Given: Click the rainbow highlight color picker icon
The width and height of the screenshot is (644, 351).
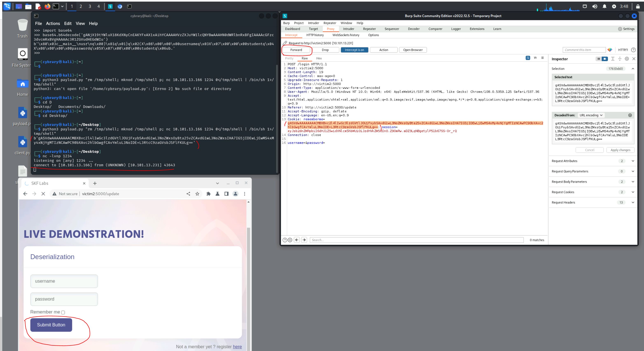Looking at the screenshot, I should coord(610,50).
